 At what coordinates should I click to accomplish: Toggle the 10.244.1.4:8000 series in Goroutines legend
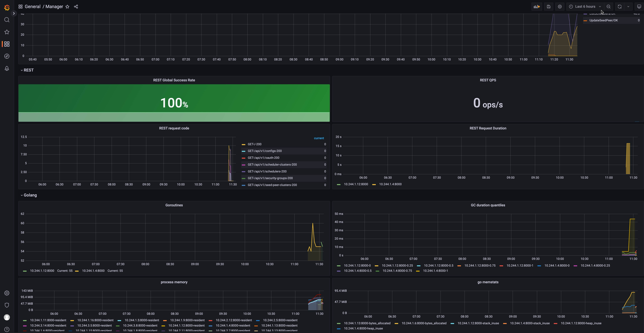point(93,271)
